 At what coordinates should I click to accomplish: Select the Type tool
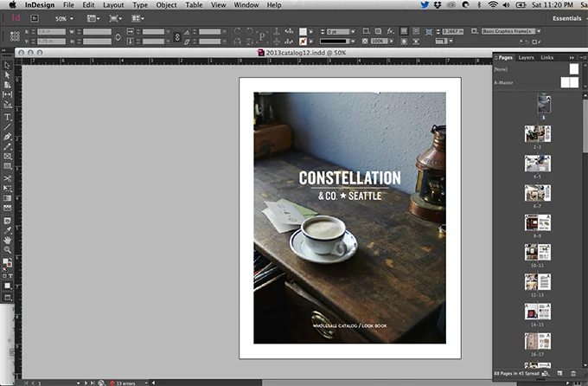click(7, 117)
